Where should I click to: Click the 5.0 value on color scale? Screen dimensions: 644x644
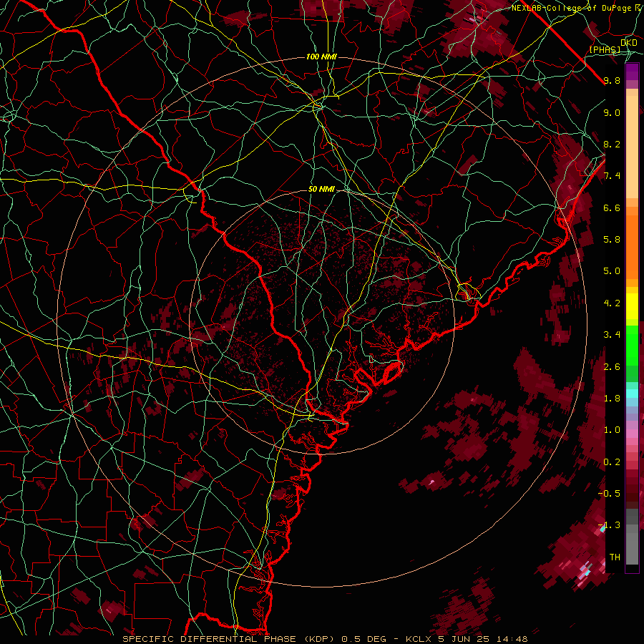612,271
